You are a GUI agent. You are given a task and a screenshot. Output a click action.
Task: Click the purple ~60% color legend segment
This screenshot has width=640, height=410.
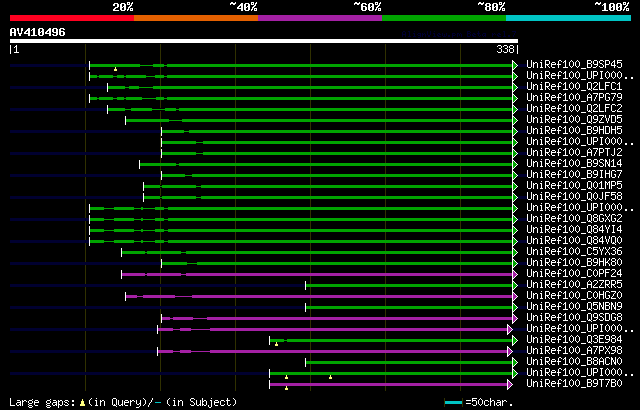point(320,18)
